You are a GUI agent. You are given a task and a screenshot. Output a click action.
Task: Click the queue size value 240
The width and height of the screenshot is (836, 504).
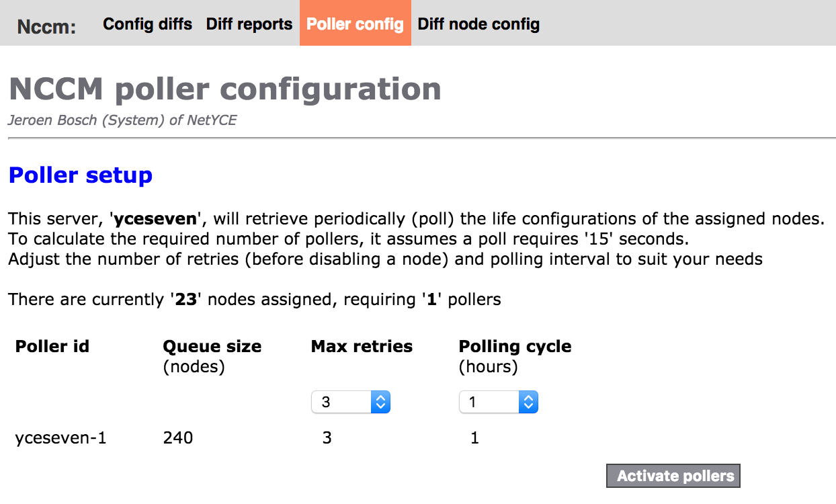(x=178, y=439)
